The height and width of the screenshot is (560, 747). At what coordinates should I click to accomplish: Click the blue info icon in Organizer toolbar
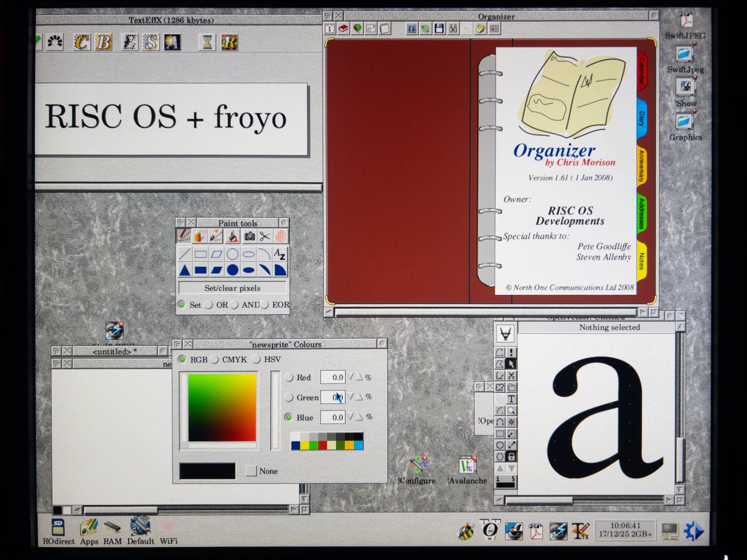pyautogui.click(x=411, y=29)
